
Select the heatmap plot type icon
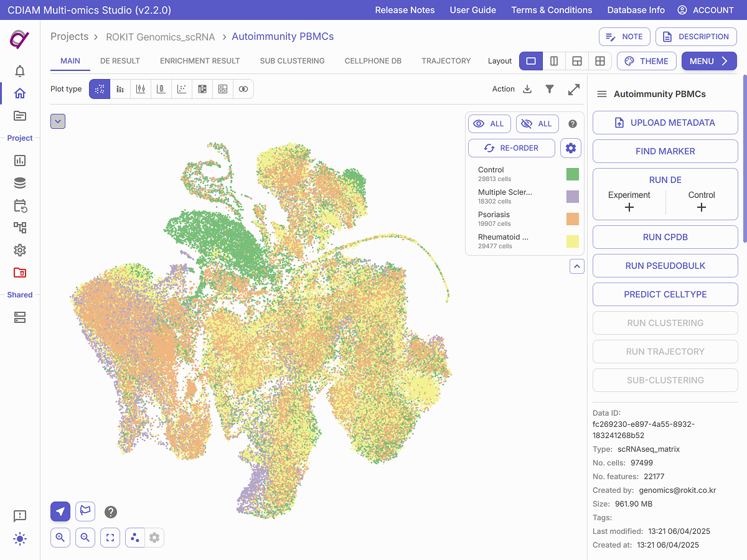pos(202,89)
